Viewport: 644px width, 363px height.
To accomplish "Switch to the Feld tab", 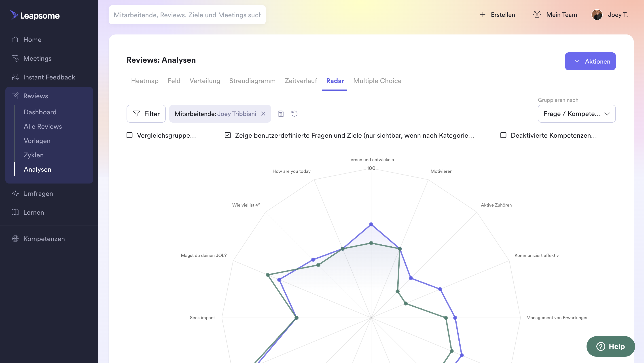I will pyautogui.click(x=174, y=81).
